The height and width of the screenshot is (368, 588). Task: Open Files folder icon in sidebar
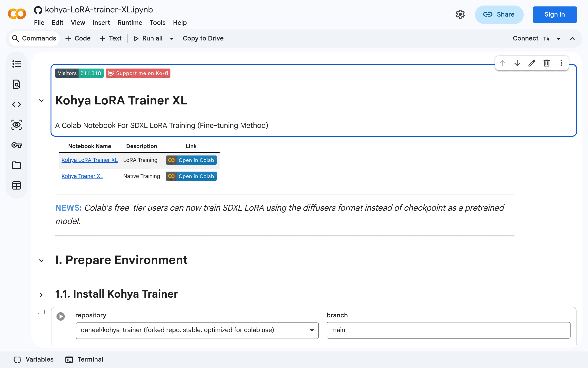(x=17, y=165)
